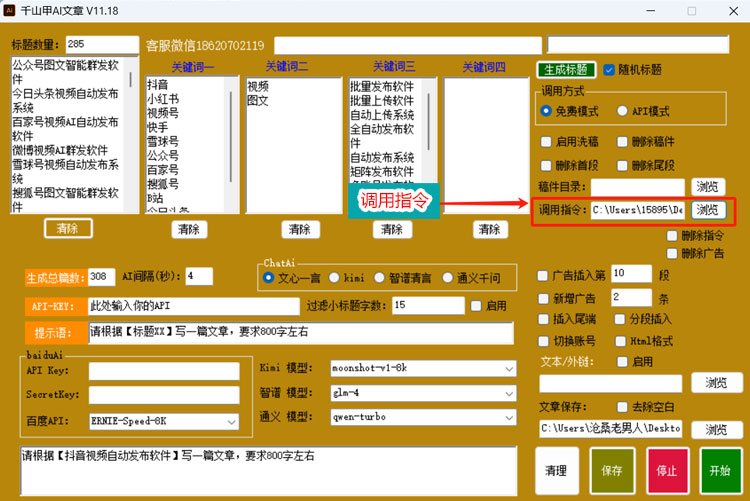750x501 pixels.
Task: Select the 智谱清言 ChatAi option
Action: (x=379, y=278)
